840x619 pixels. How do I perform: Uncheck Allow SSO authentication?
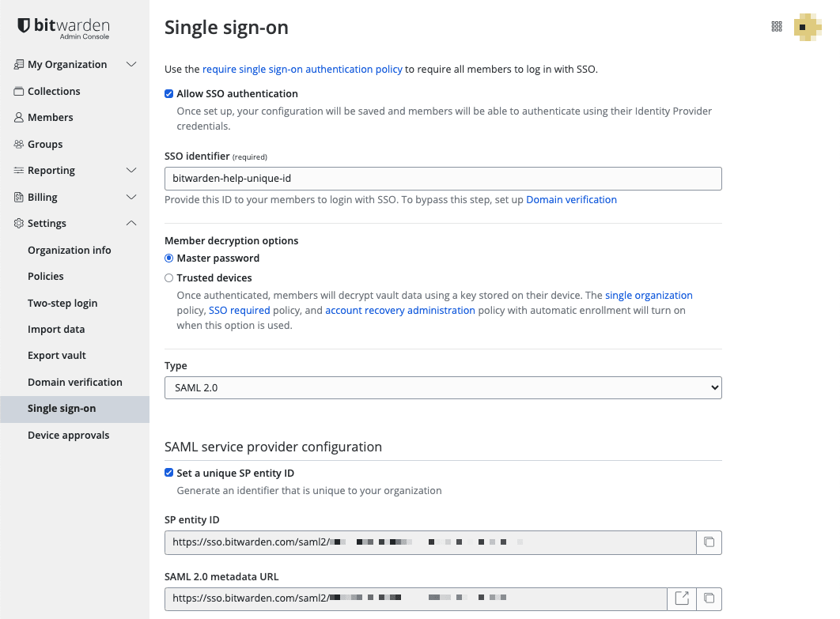pos(168,94)
